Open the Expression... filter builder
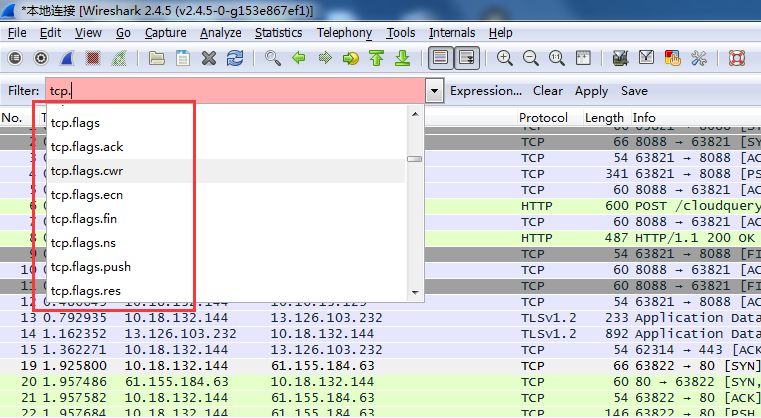This screenshot has width=761, height=418. (486, 91)
